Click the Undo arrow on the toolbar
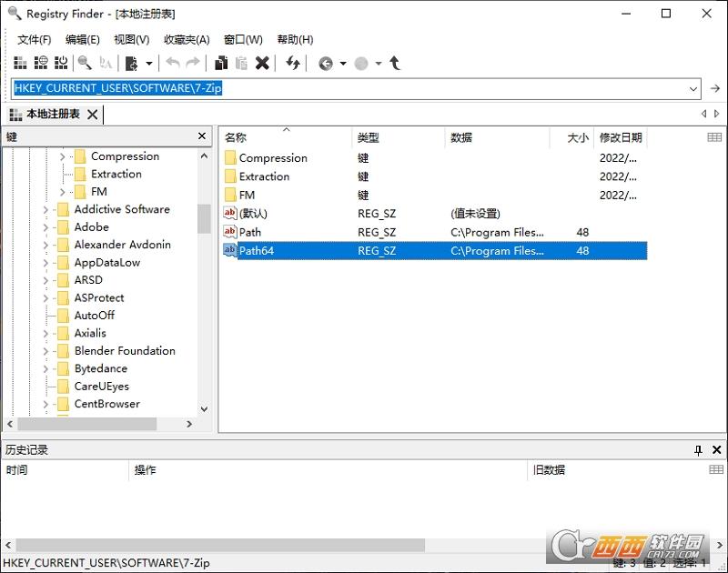Viewport: 728px width, 573px height. click(x=171, y=63)
